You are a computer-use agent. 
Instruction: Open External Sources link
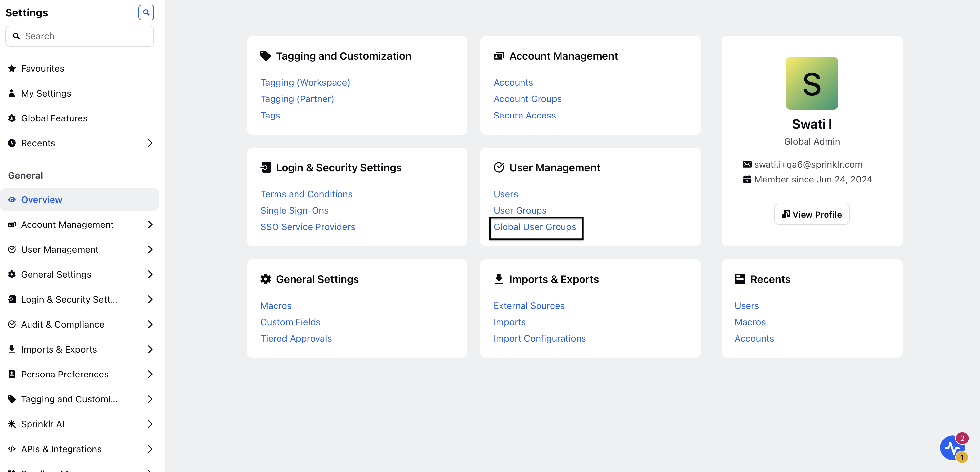(x=529, y=305)
